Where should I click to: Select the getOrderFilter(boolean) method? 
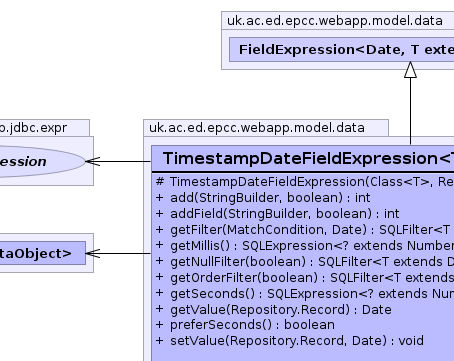click(305, 278)
